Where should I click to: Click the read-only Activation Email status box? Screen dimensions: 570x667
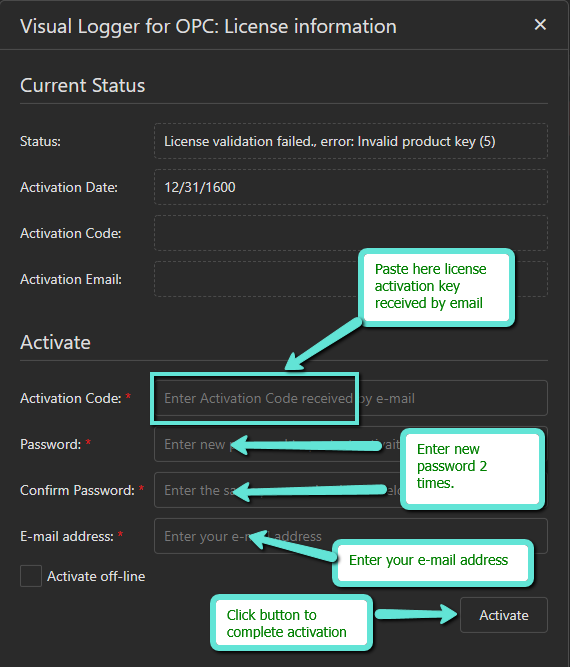tap(351, 279)
